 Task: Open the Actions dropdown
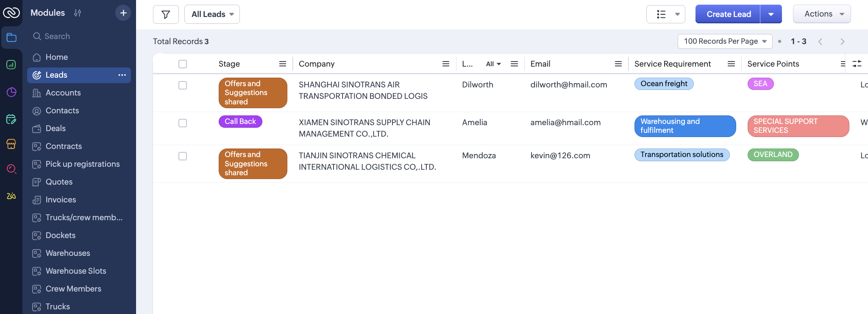[822, 14]
